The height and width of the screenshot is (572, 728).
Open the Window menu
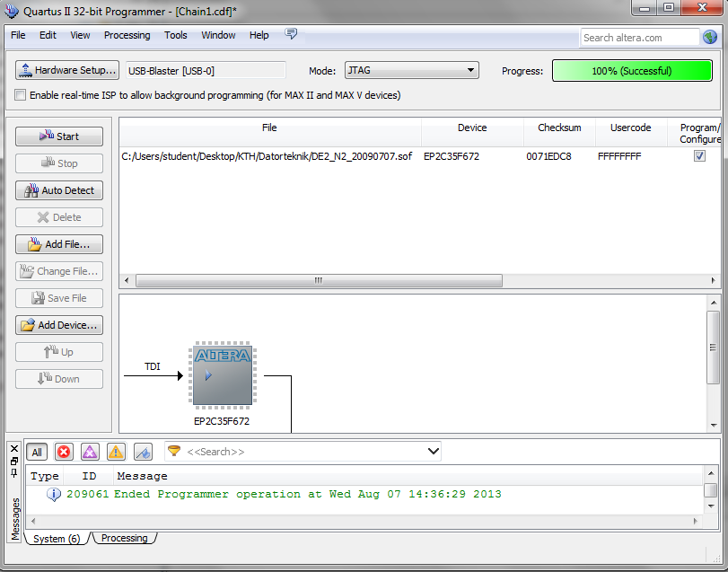click(x=218, y=35)
